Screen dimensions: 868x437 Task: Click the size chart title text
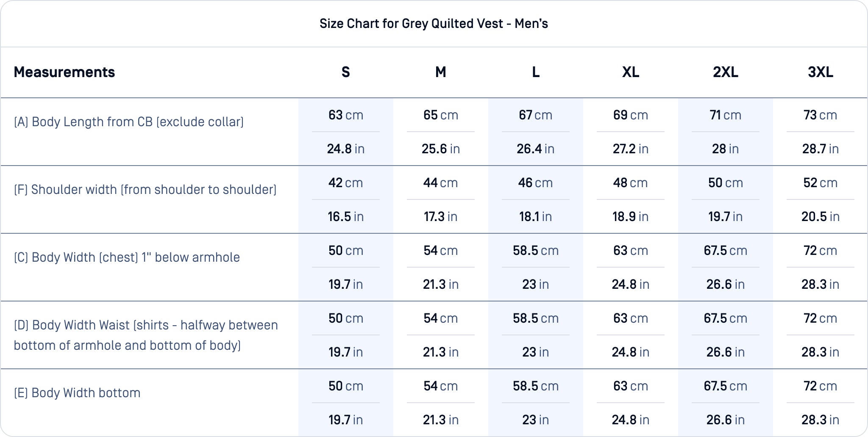coord(434,24)
